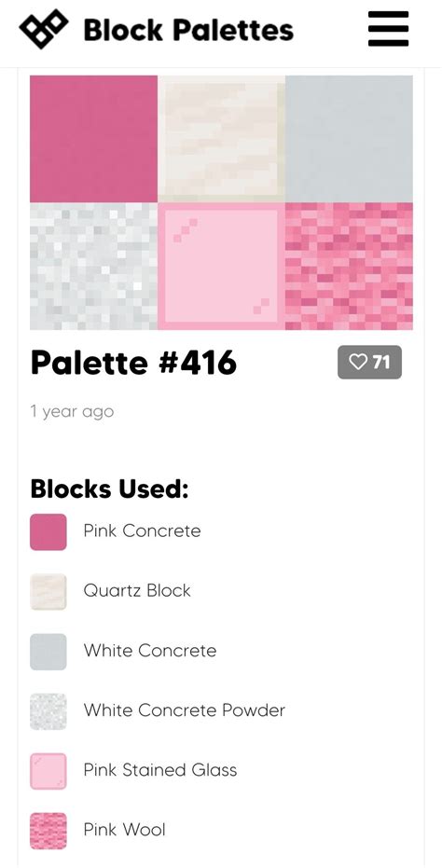Open the Quartz Block text link
Screen dimensions: 442x868
pyautogui.click(x=137, y=591)
